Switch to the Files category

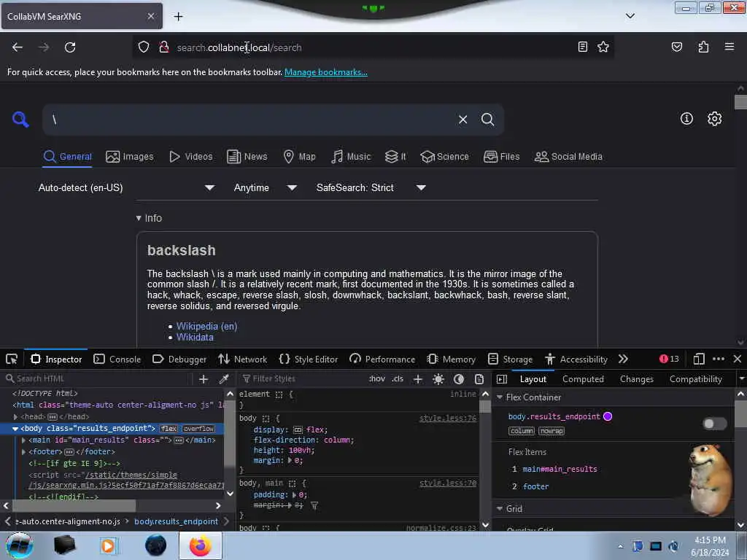[x=501, y=157]
